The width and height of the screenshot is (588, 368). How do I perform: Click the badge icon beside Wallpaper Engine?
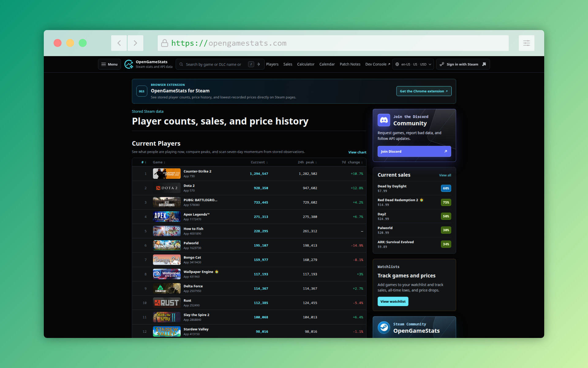217,272
